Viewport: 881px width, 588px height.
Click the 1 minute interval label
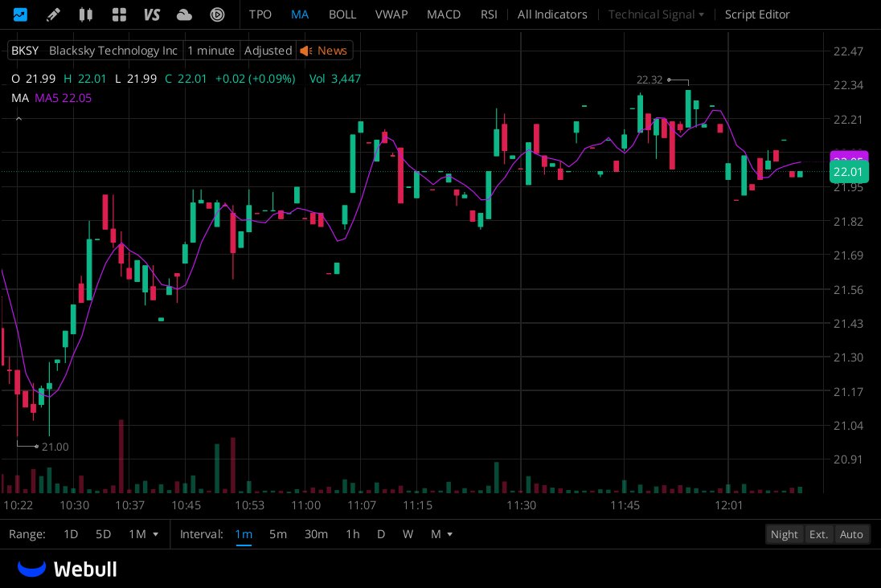coord(211,51)
